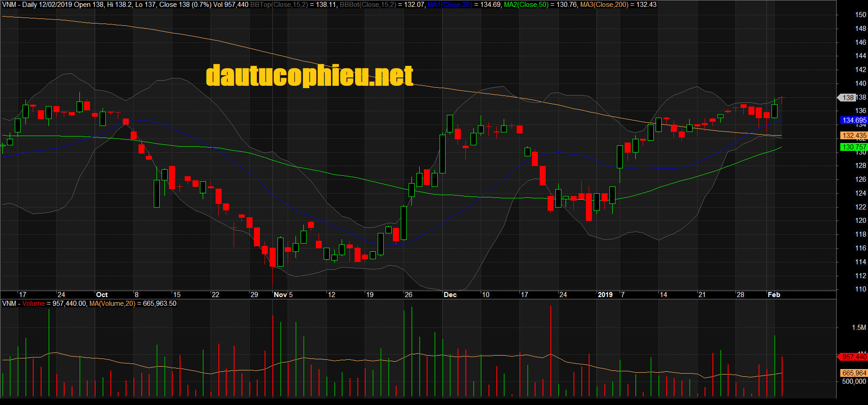This screenshot has height=405, width=868.
Task: Click the orange 132.435 price tag
Action: (854, 136)
